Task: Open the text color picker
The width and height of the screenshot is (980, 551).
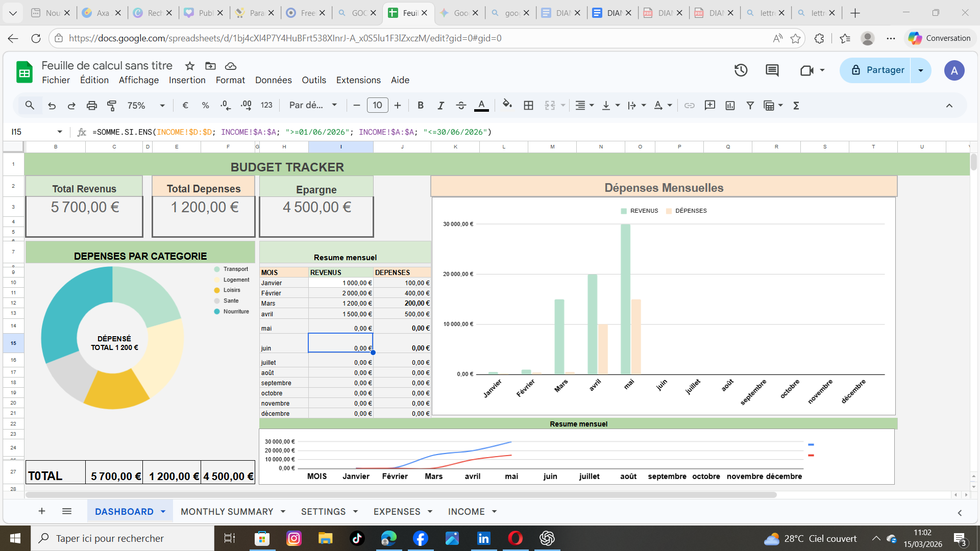Action: 481,106
